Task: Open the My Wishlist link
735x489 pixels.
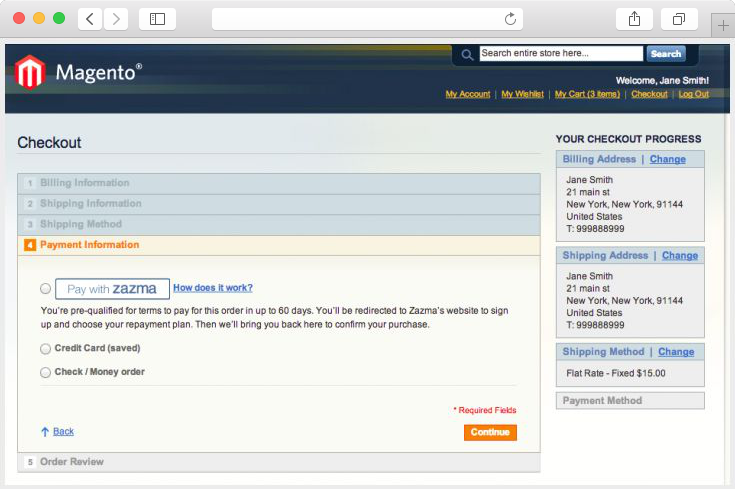Action: point(523,94)
